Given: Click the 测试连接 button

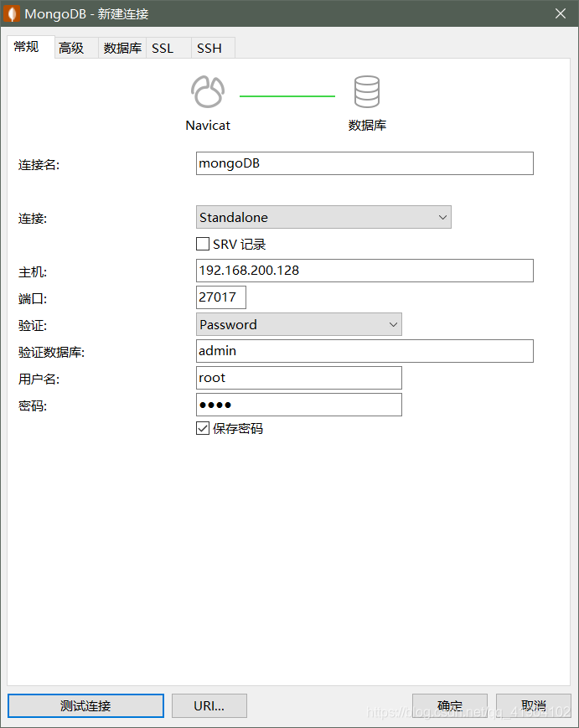Looking at the screenshot, I should click(x=86, y=705).
